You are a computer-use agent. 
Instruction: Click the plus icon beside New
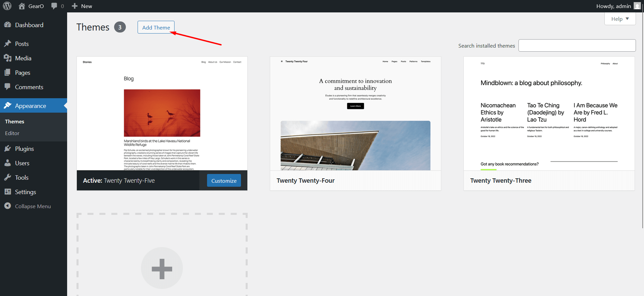[75, 6]
